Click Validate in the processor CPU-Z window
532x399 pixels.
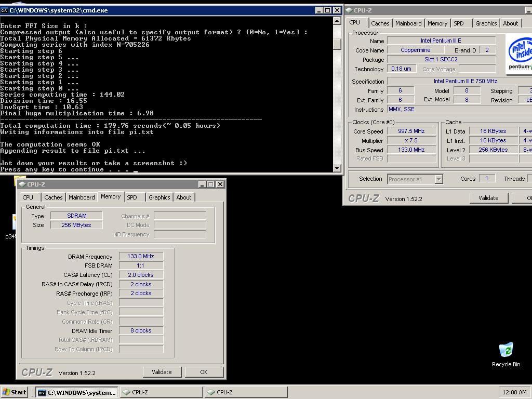coord(488,198)
